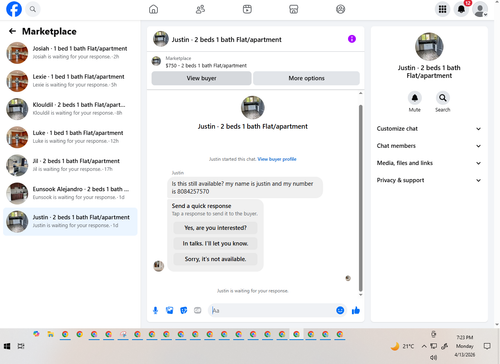Open the taskbar clock and date
Screen dimensions: 500x364
coord(465,346)
